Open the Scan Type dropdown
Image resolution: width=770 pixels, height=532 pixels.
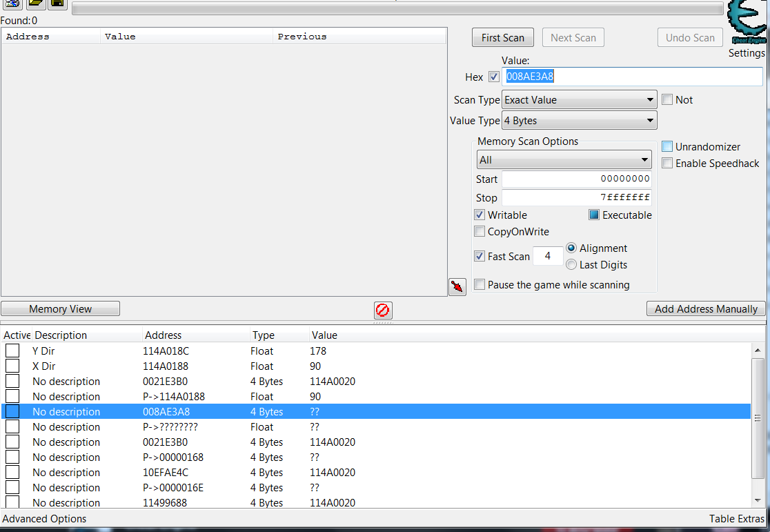pos(579,100)
